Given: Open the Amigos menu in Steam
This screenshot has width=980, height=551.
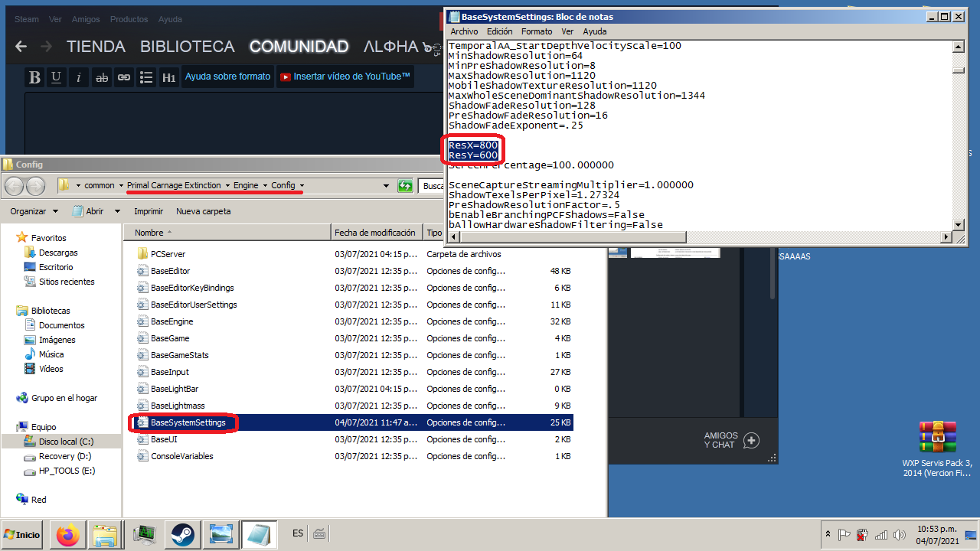Looking at the screenshot, I should tap(86, 19).
